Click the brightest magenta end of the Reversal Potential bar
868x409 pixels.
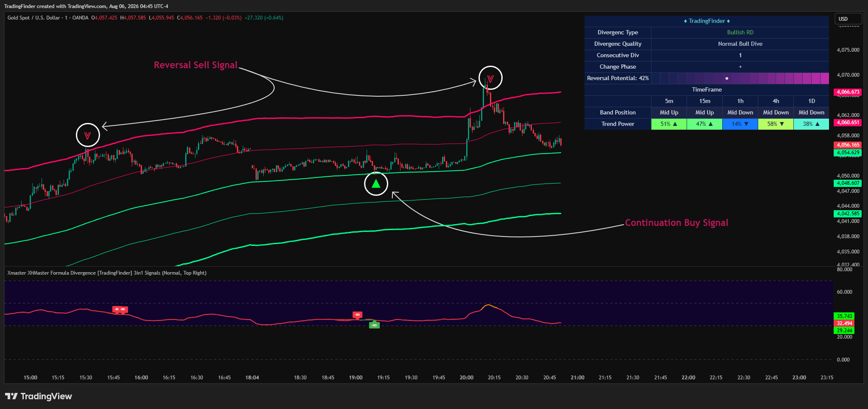824,78
